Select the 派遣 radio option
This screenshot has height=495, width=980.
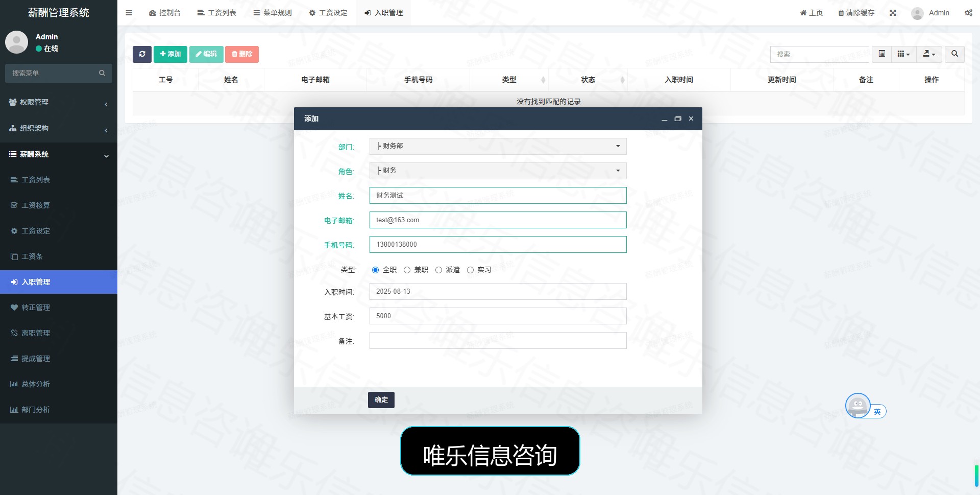coord(438,270)
